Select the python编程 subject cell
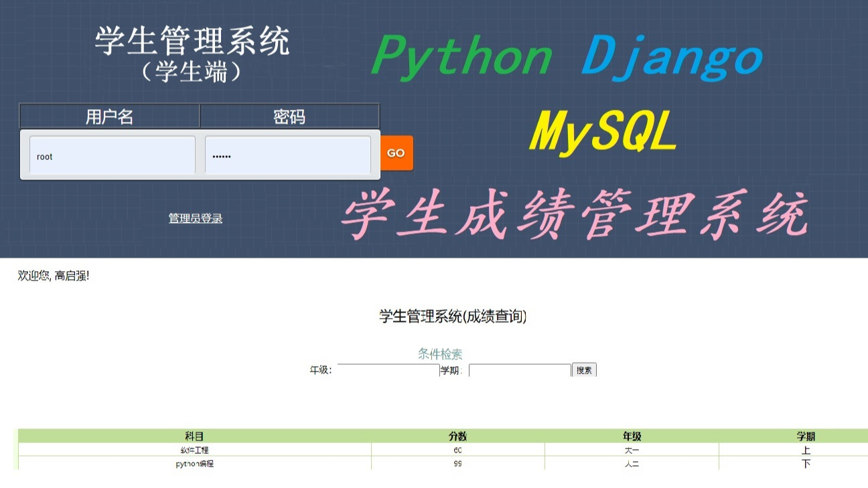This screenshot has width=868, height=488. [x=194, y=463]
